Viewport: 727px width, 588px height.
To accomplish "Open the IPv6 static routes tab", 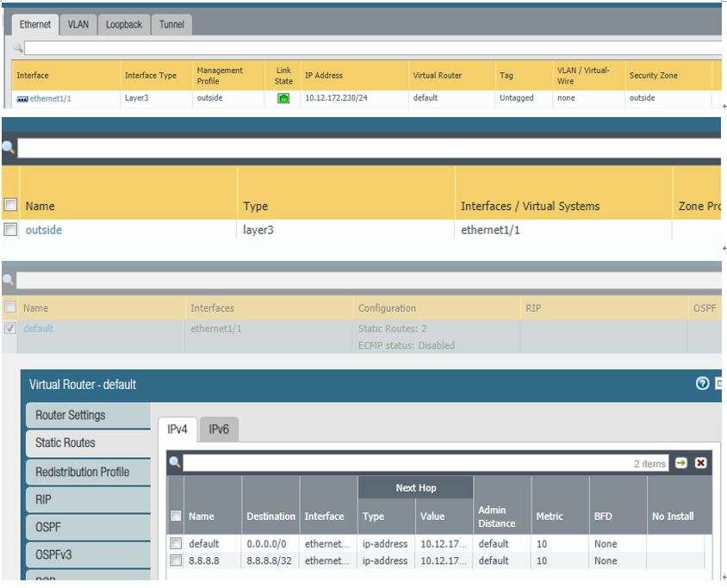I will pyautogui.click(x=219, y=429).
